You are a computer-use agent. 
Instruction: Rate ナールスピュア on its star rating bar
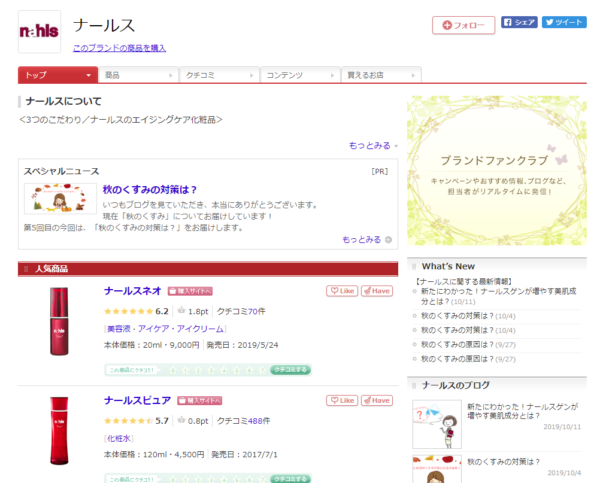point(217,479)
